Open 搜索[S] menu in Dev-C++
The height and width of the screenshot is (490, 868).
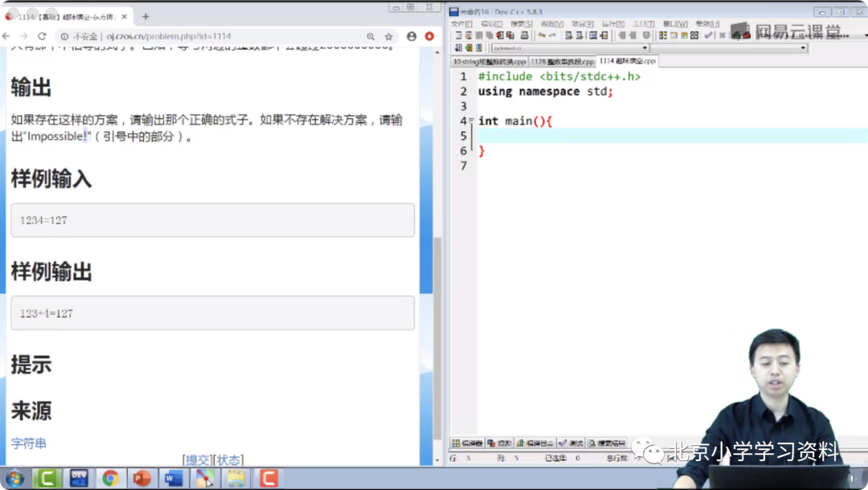tap(522, 24)
